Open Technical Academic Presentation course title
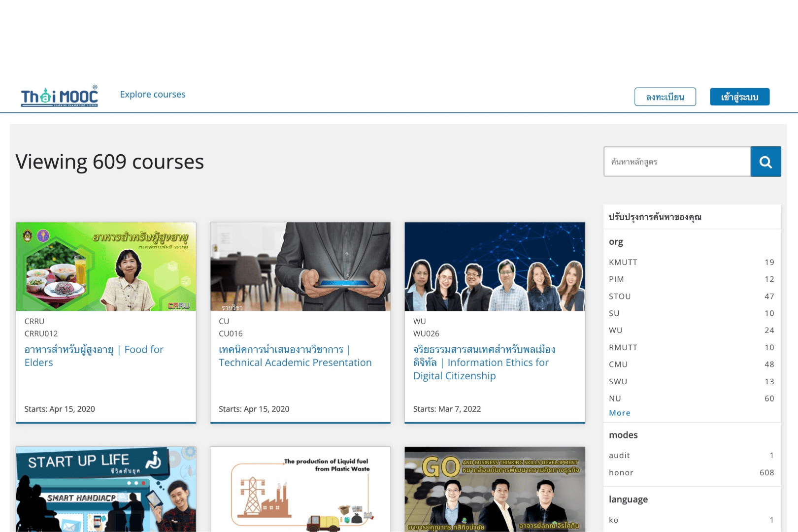798x532 pixels. [295, 356]
